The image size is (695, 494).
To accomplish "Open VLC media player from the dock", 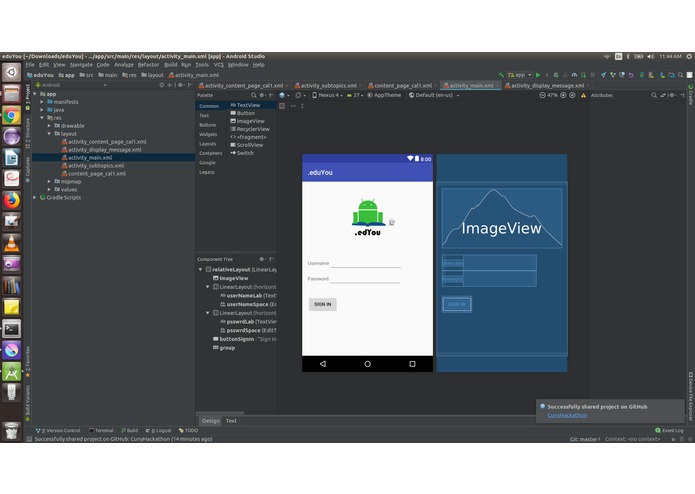I will [12, 243].
